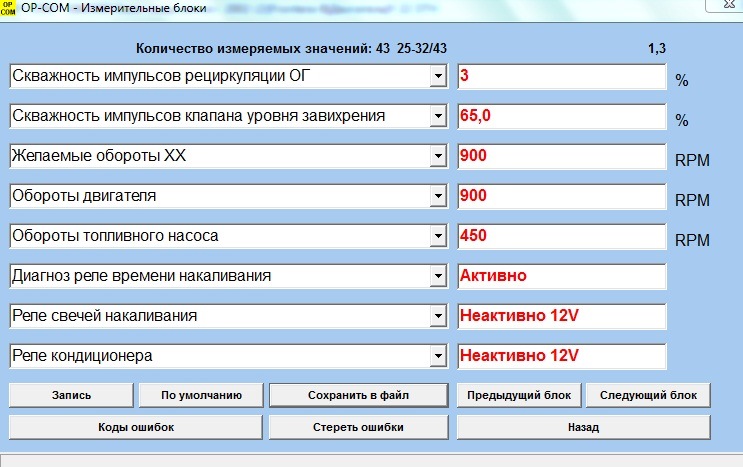Select the Обороты двигателя combo text
This screenshot has height=467, width=743.
coord(84,196)
